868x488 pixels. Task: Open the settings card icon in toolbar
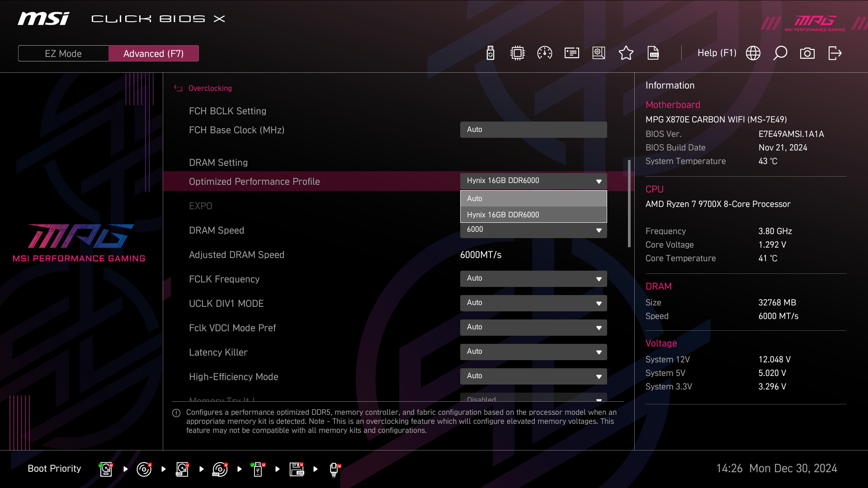pyautogui.click(x=571, y=53)
